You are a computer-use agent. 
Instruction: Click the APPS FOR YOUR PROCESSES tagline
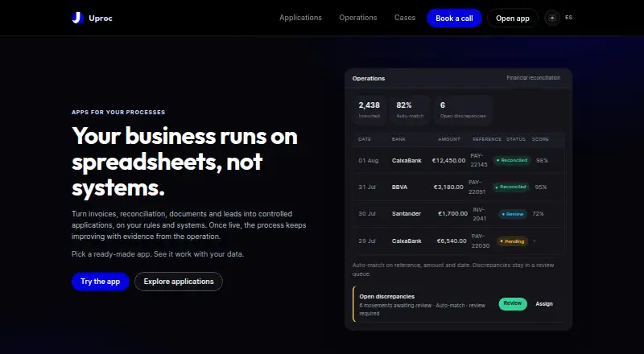pos(118,112)
